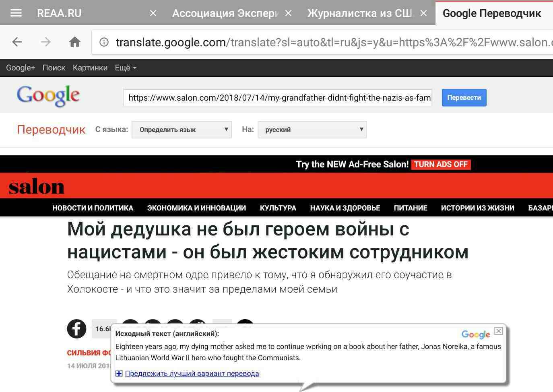The height and width of the screenshot is (392, 553).
Task: Click the Facebook share icon
Action: pos(76,329)
